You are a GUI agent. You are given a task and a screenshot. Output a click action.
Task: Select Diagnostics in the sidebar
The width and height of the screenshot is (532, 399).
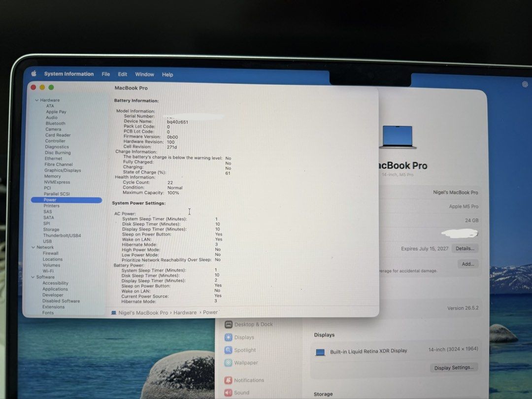click(x=57, y=147)
